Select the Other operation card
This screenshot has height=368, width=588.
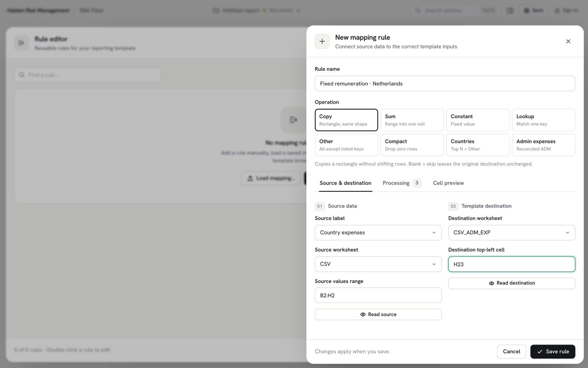coord(346,145)
